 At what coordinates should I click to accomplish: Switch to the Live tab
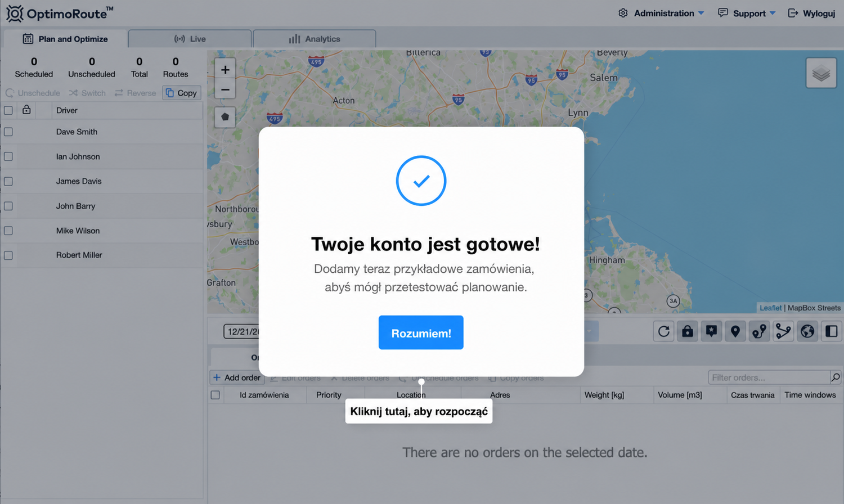[x=190, y=39]
